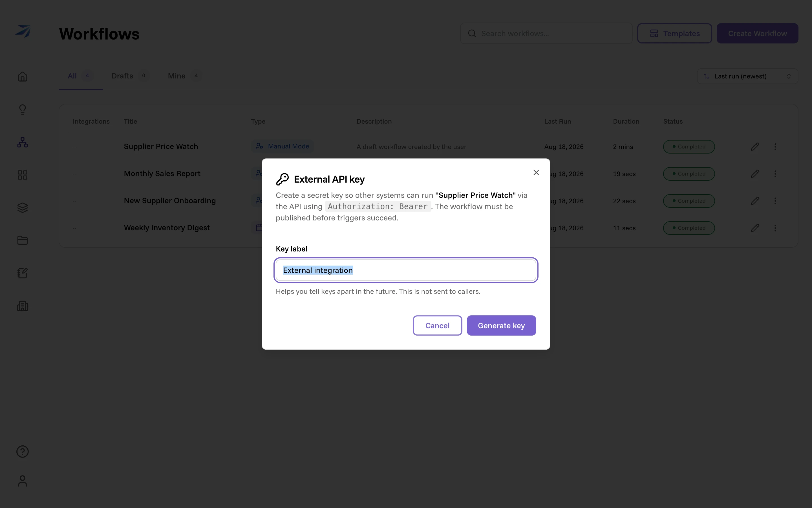Click the Type column header

(x=258, y=121)
